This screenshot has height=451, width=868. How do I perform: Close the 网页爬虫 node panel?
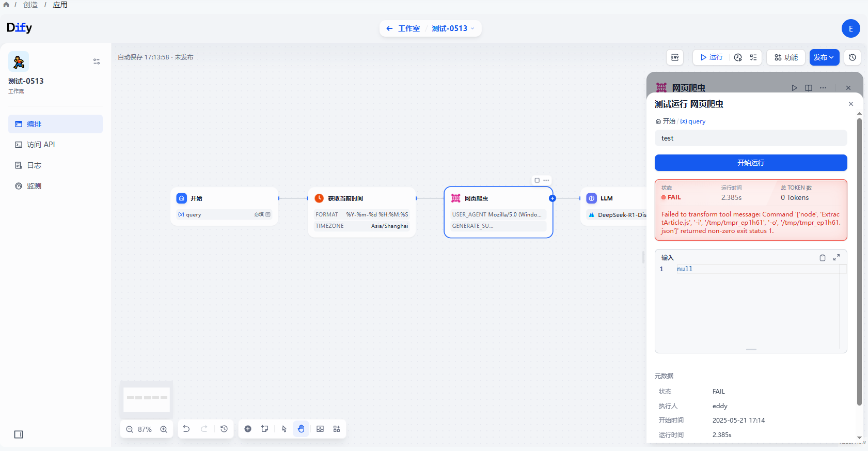tap(848, 88)
